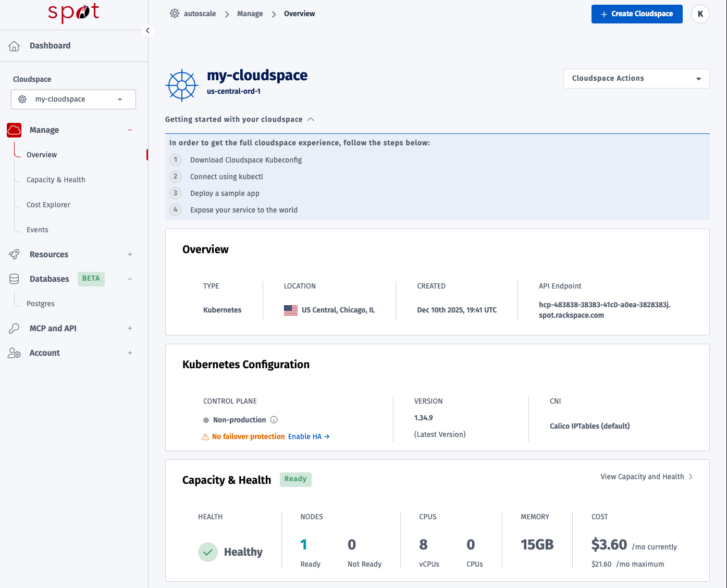Click the MCP and API key icon

coord(14,328)
